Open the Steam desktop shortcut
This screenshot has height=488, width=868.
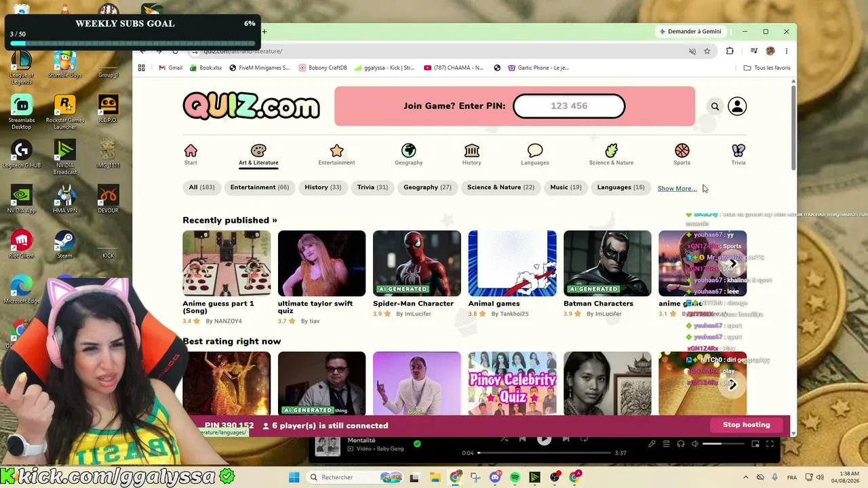tap(64, 244)
